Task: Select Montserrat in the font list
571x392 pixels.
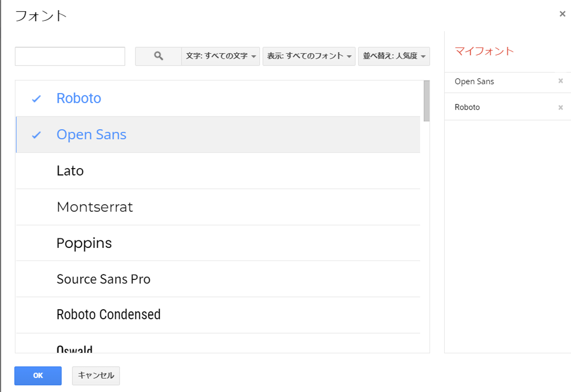Action: point(95,207)
